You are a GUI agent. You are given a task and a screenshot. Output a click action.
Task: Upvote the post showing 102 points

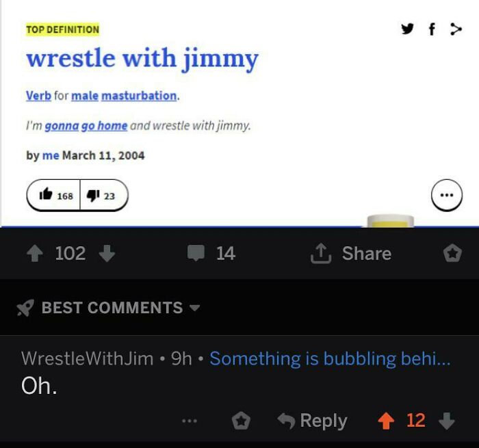tap(35, 254)
